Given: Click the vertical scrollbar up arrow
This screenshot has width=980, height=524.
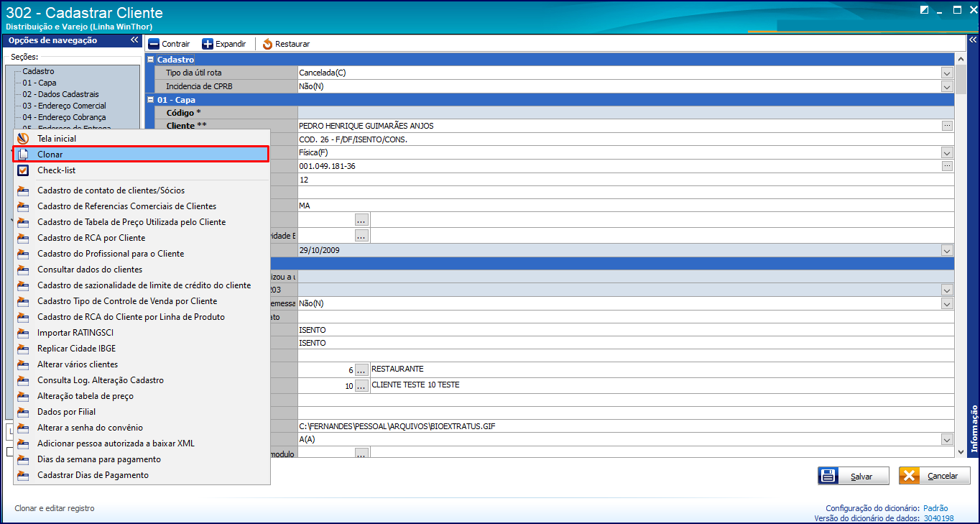Looking at the screenshot, I should pos(961,59).
